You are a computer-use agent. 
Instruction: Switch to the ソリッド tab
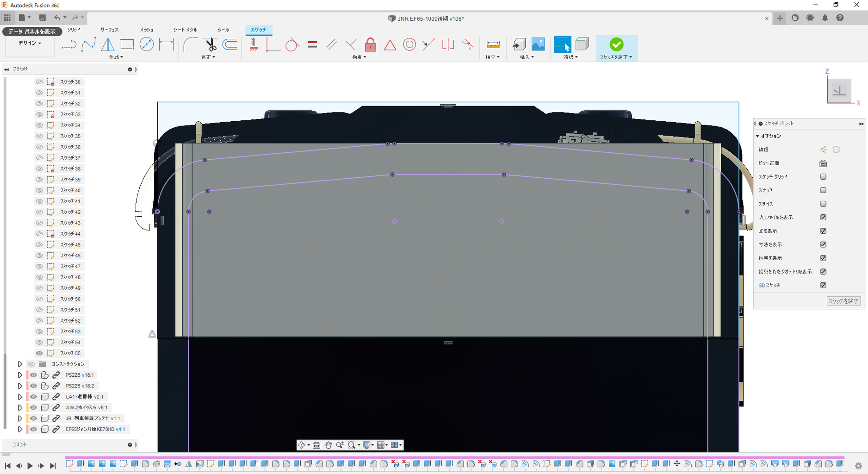tap(74, 30)
